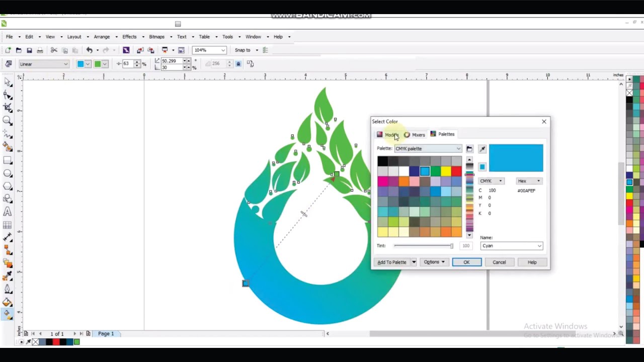
Task: Confirm color with OK button
Action: (466, 262)
